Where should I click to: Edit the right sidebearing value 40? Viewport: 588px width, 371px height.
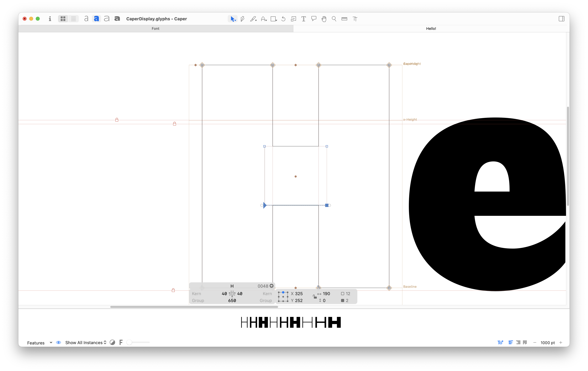(x=240, y=294)
